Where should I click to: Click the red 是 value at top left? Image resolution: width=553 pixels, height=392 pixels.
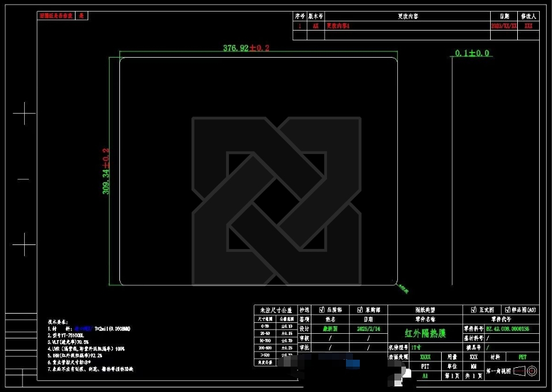click(81, 16)
